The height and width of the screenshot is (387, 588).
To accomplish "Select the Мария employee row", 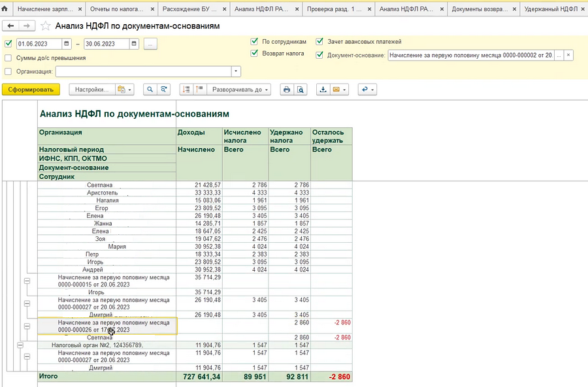I will 117,247.
